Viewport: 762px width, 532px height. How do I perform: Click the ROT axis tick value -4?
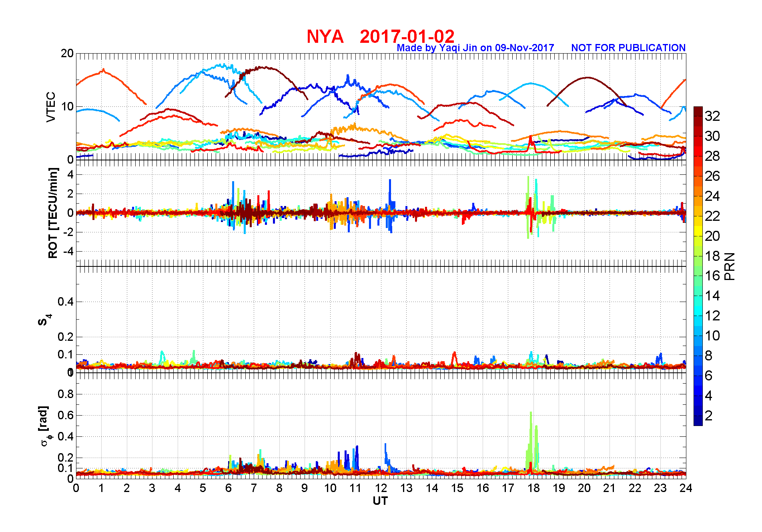coord(69,251)
